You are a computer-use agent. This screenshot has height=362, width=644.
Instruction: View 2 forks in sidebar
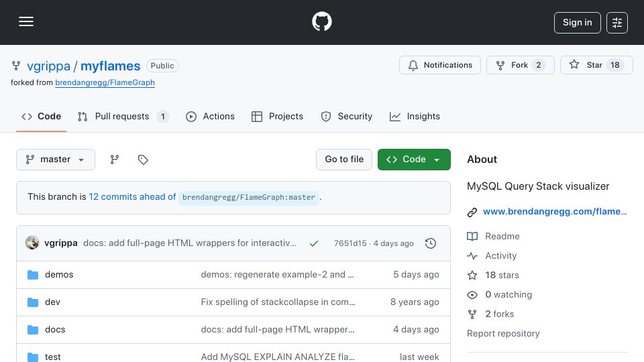coord(499,314)
